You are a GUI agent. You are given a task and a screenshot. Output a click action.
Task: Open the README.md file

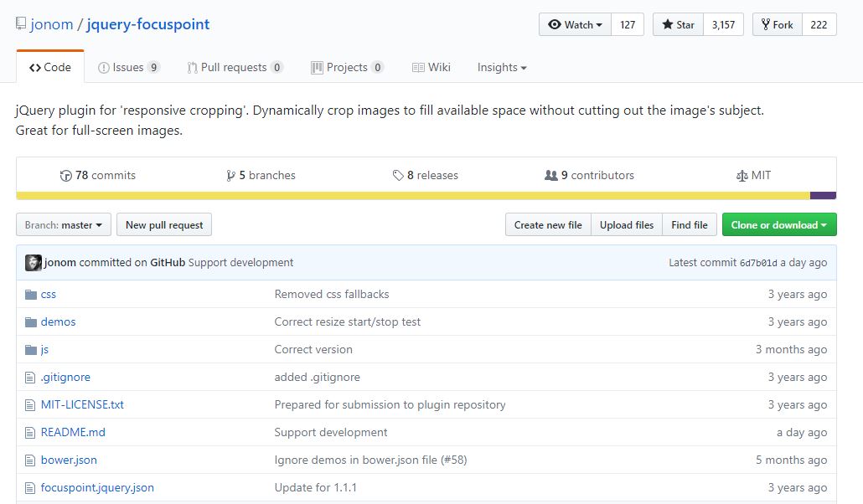[x=73, y=433]
